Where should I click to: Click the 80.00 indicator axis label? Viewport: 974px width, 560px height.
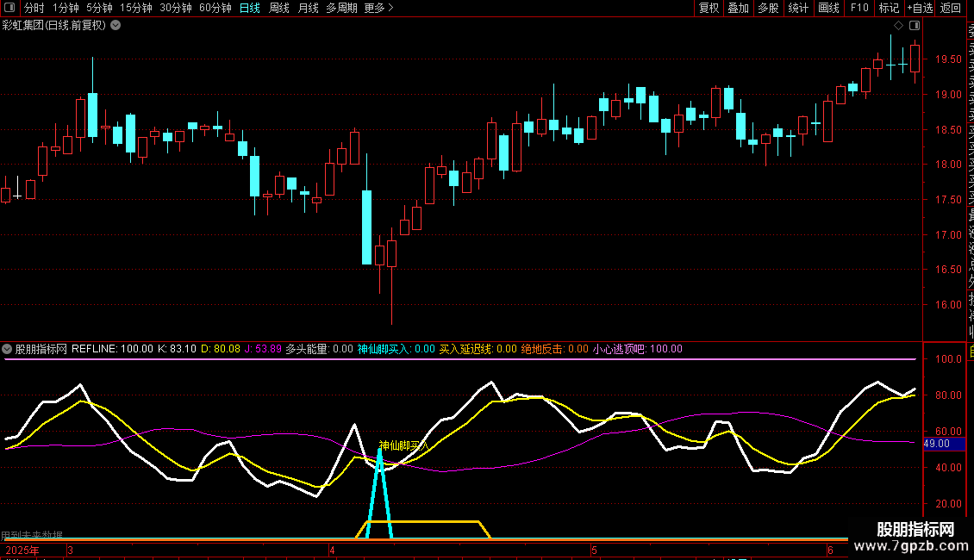tap(948, 395)
